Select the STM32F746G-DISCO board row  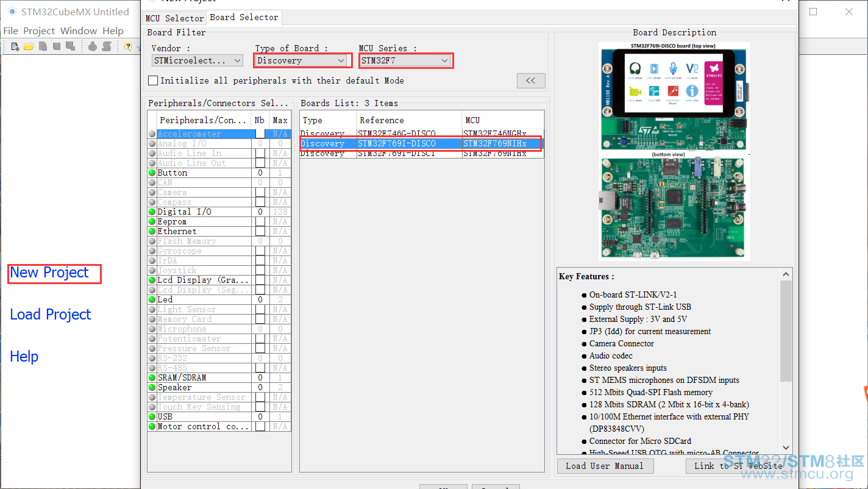[x=421, y=134]
